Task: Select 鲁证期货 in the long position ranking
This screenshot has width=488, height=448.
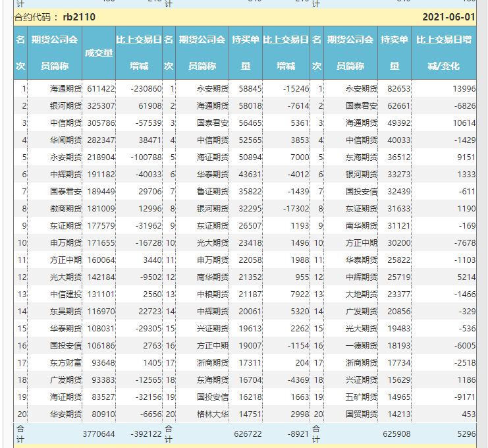Action: 213,191
